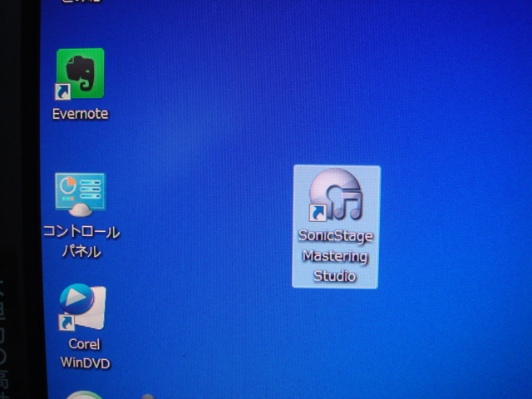Select the partially visible green round icon at bottom
Viewport: 532px width, 399px height.
(x=81, y=395)
